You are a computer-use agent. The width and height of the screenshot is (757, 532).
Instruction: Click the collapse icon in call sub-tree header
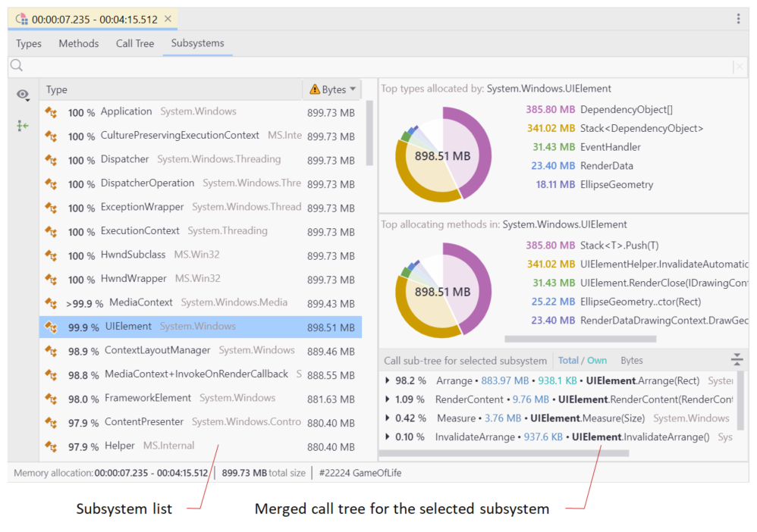[737, 360]
